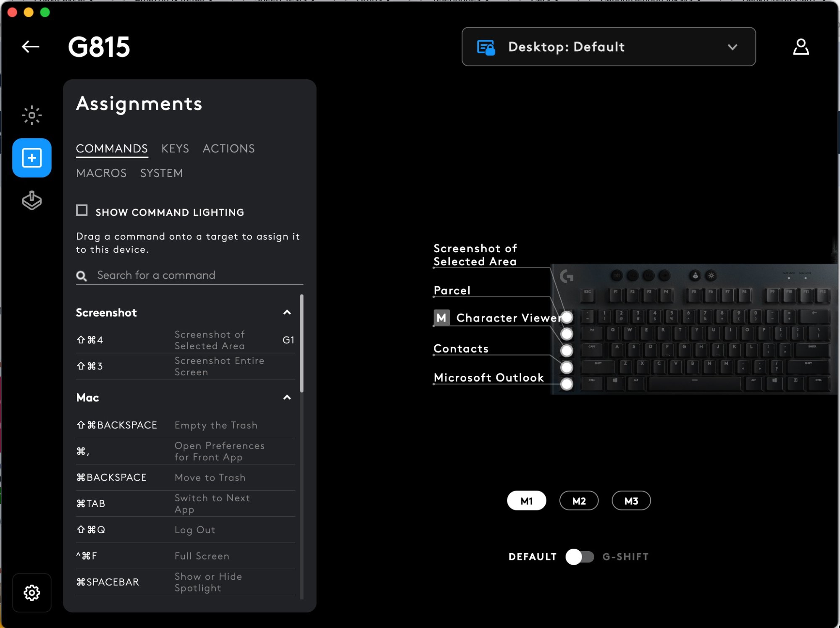Open the user account profile icon
The width and height of the screenshot is (840, 628).
[x=801, y=47]
